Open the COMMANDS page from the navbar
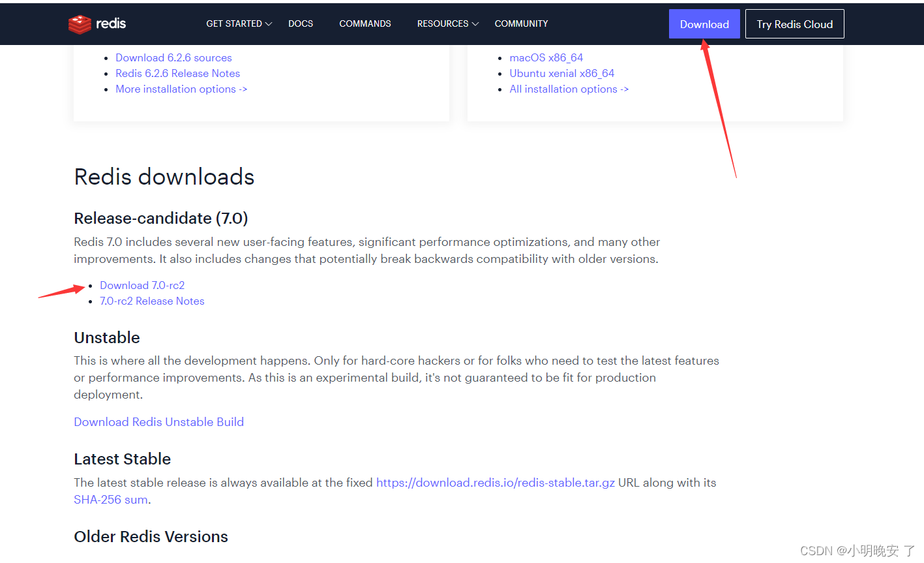The height and width of the screenshot is (563, 924). (365, 23)
